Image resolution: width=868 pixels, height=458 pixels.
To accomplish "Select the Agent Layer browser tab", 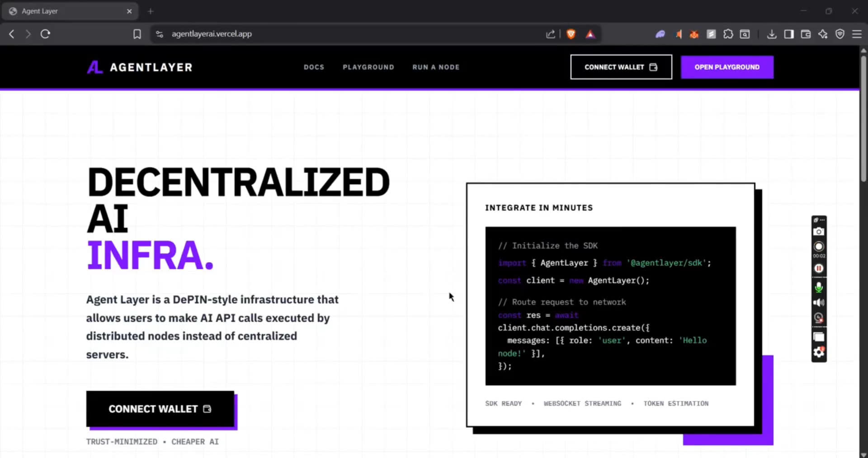I will 70,11.
